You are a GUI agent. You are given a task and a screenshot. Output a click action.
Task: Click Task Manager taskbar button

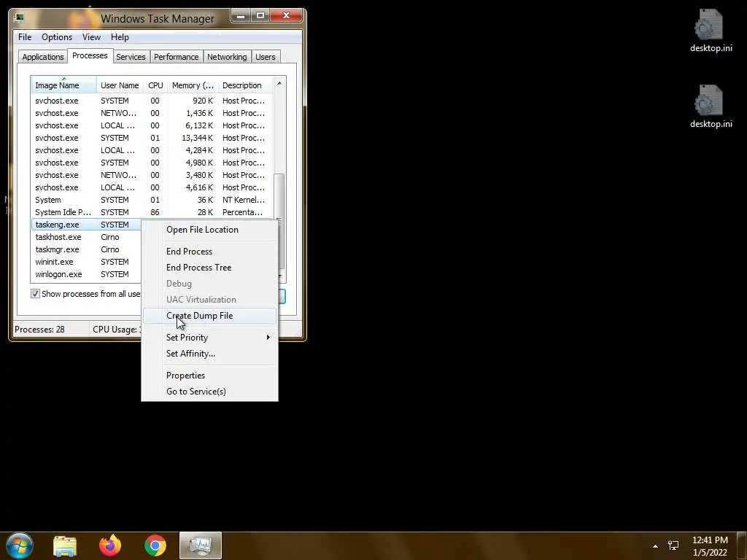click(200, 545)
